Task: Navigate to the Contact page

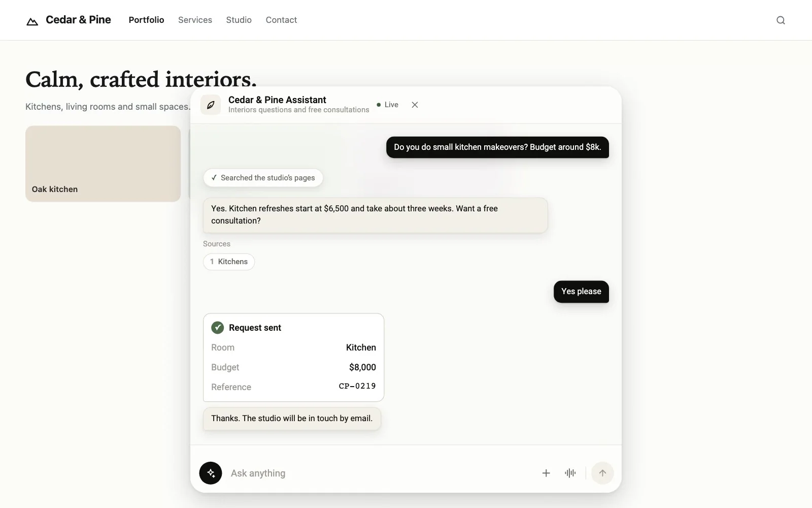Action: (x=281, y=20)
